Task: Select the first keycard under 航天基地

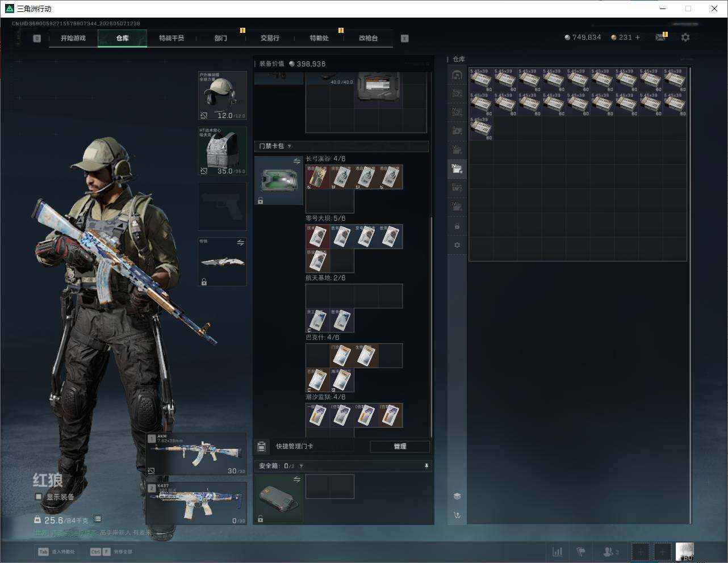Action: point(318,320)
